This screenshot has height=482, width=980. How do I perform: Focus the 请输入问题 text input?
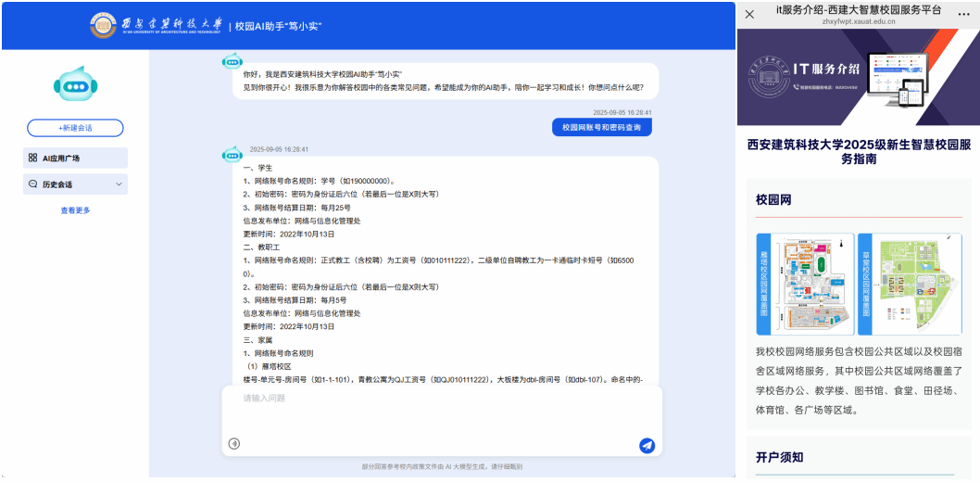point(441,408)
